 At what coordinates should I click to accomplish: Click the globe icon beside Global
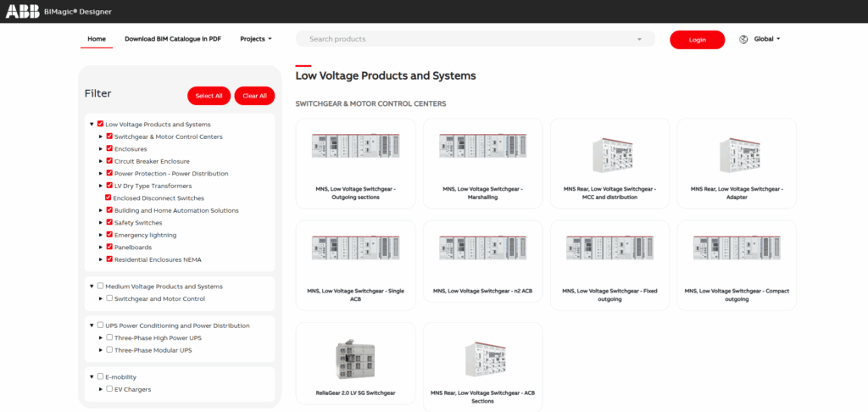pyautogui.click(x=743, y=39)
